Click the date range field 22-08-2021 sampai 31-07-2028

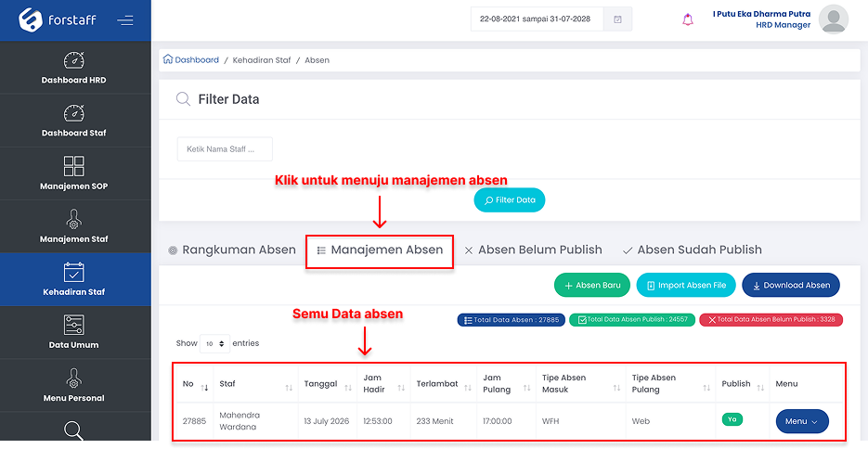(537, 19)
